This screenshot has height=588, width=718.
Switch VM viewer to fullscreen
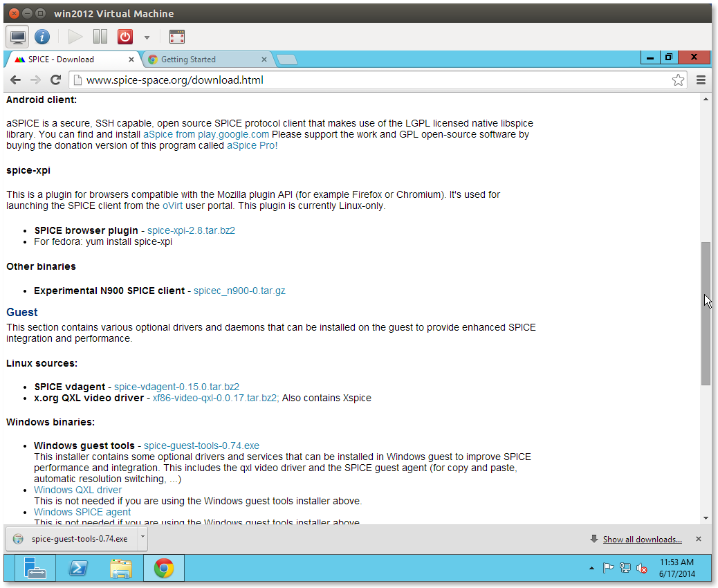click(177, 37)
